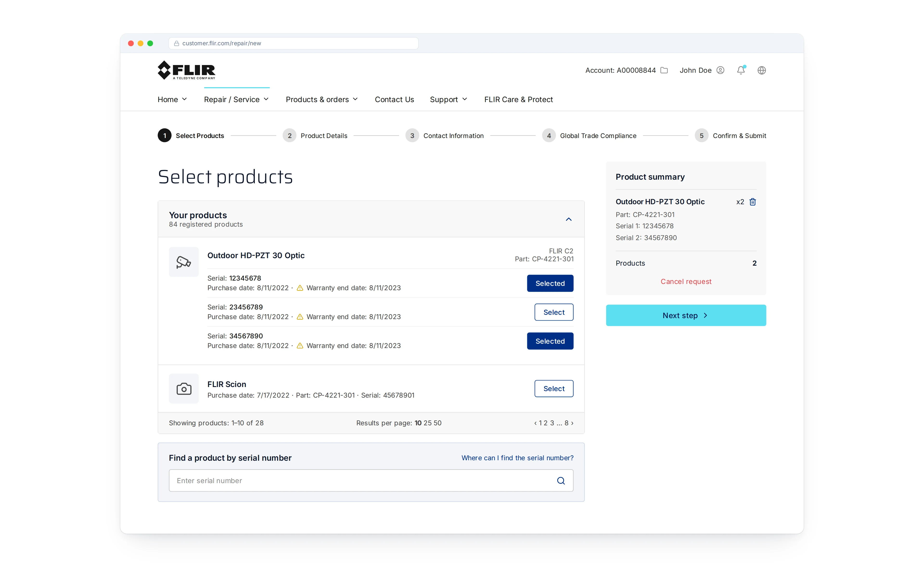This screenshot has width=924, height=578.
Task: Click 'Serial 2: 34567890' in summary
Action: (x=646, y=238)
